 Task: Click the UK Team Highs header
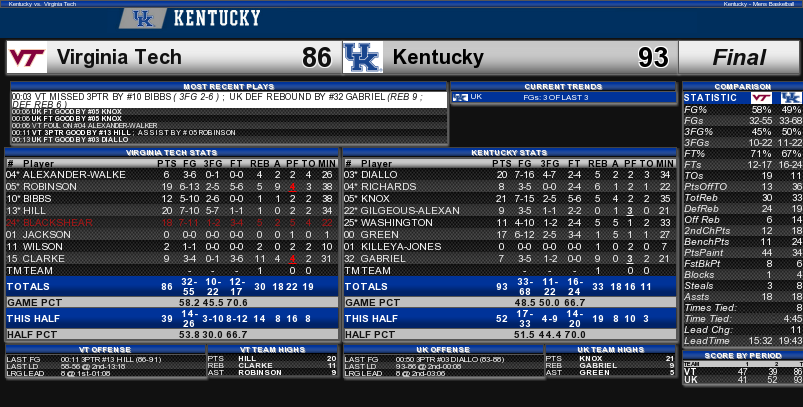610,350
